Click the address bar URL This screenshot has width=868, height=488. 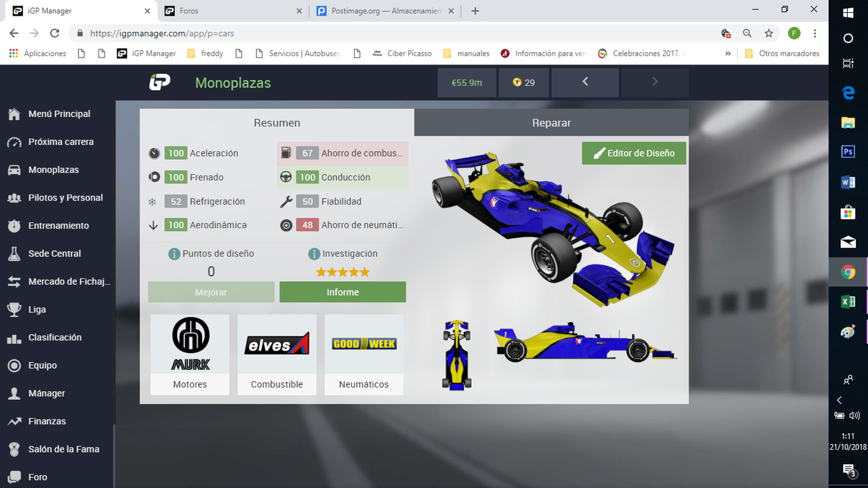(162, 33)
